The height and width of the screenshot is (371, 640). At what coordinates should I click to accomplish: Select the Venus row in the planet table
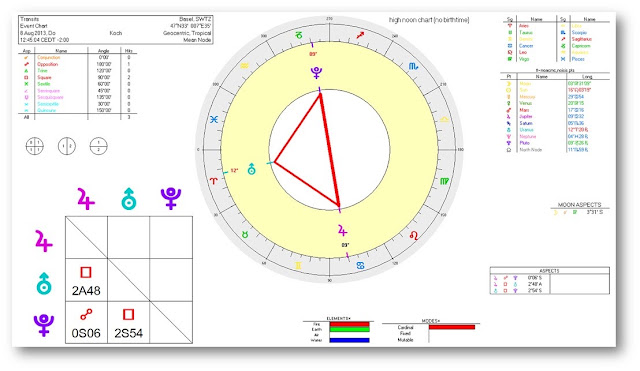click(555, 103)
